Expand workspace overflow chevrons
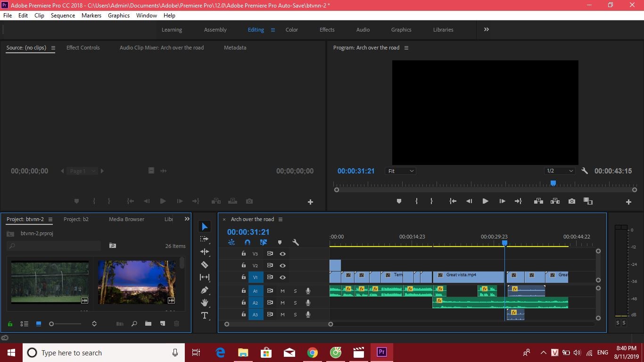 pos(486,29)
